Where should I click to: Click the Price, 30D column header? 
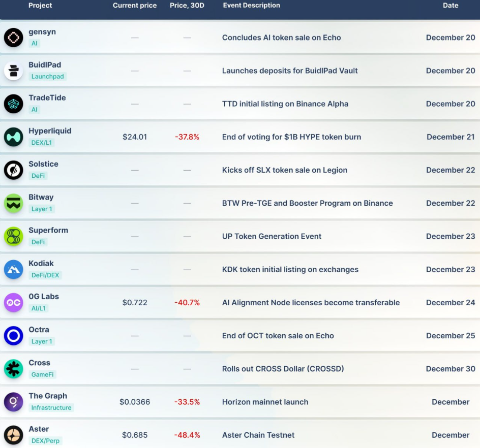(x=187, y=6)
